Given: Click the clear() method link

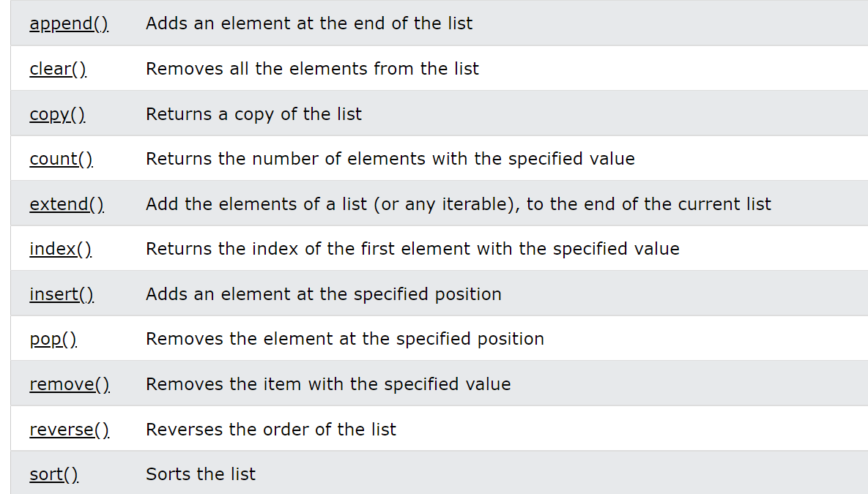Looking at the screenshot, I should tap(58, 69).
